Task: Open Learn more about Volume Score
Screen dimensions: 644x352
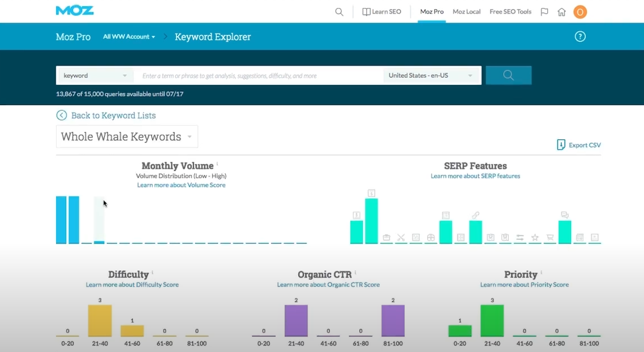Action: [181, 185]
